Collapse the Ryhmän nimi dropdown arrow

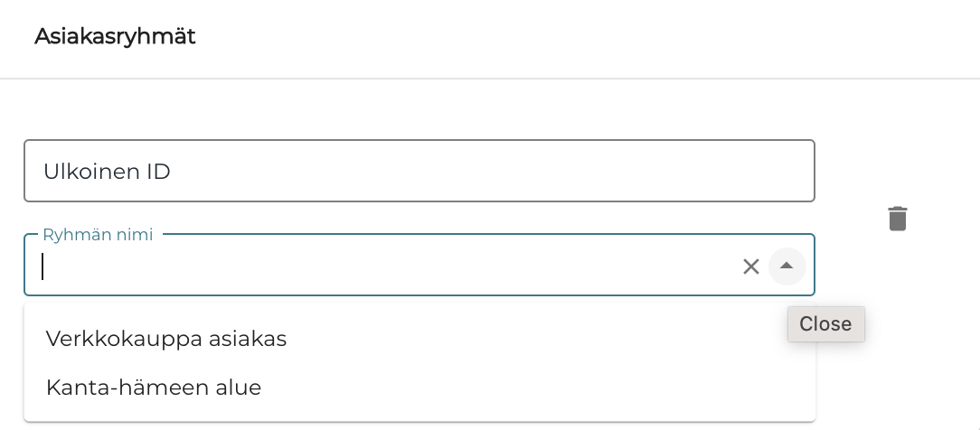787,266
